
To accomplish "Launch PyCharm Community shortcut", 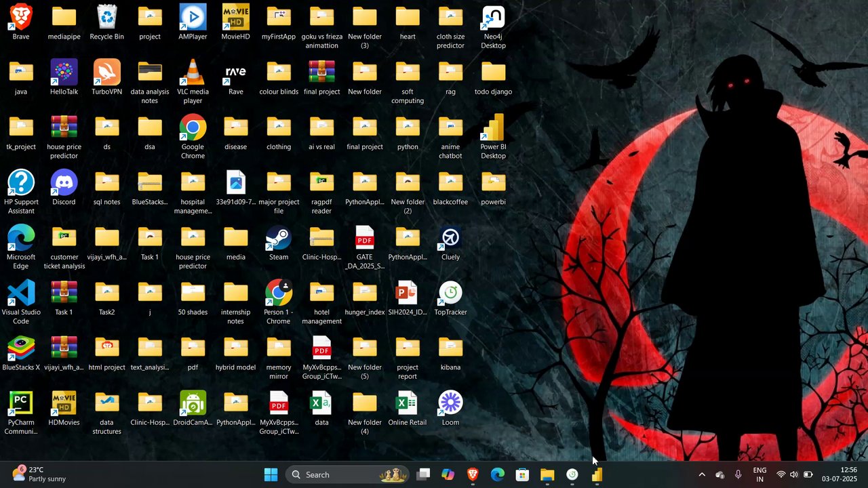I will pyautogui.click(x=21, y=412).
